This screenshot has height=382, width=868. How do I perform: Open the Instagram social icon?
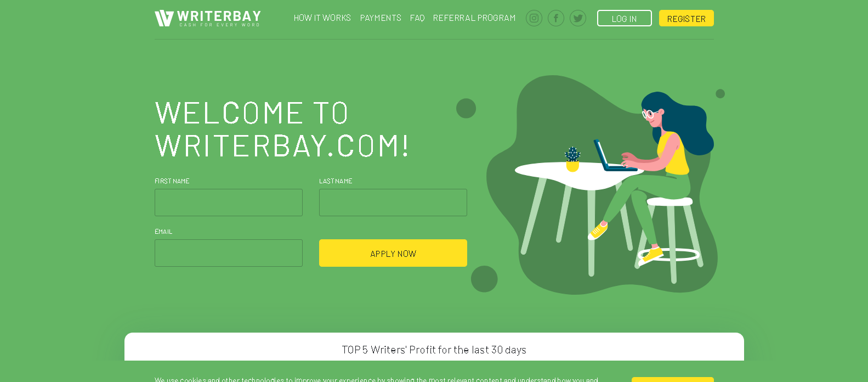point(534,18)
